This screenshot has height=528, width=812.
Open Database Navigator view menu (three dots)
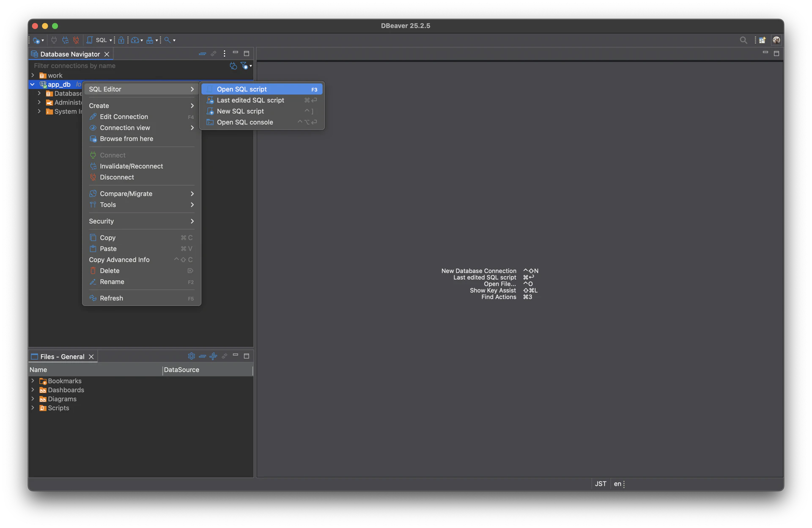click(225, 54)
